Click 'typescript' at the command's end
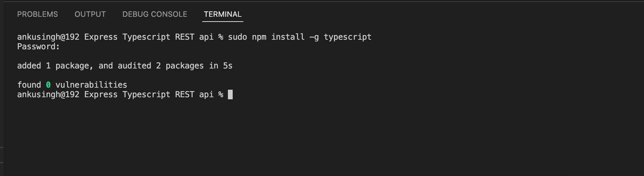Screen dimensions: 644x176 pos(347,37)
